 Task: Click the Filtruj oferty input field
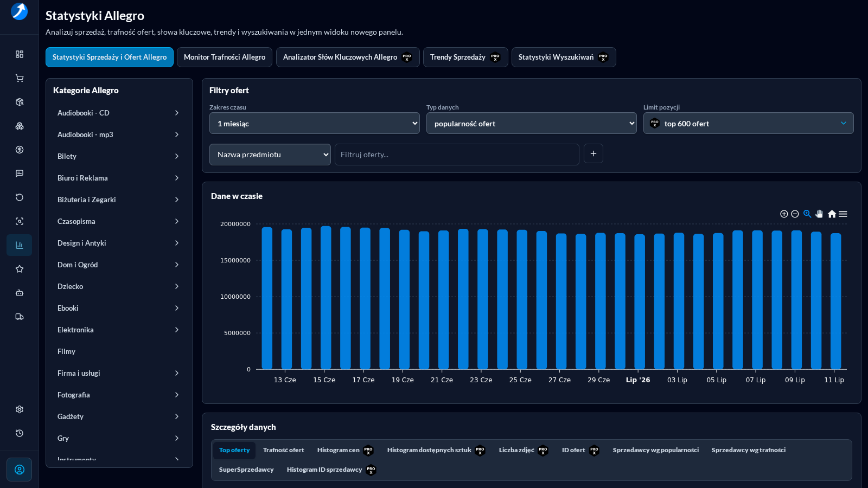(457, 155)
